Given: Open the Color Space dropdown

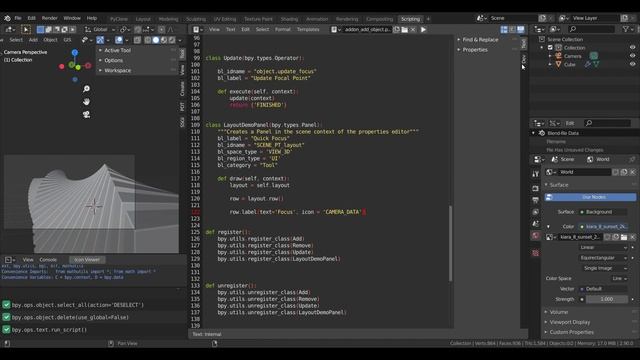Looking at the screenshot, I should click(619, 278).
